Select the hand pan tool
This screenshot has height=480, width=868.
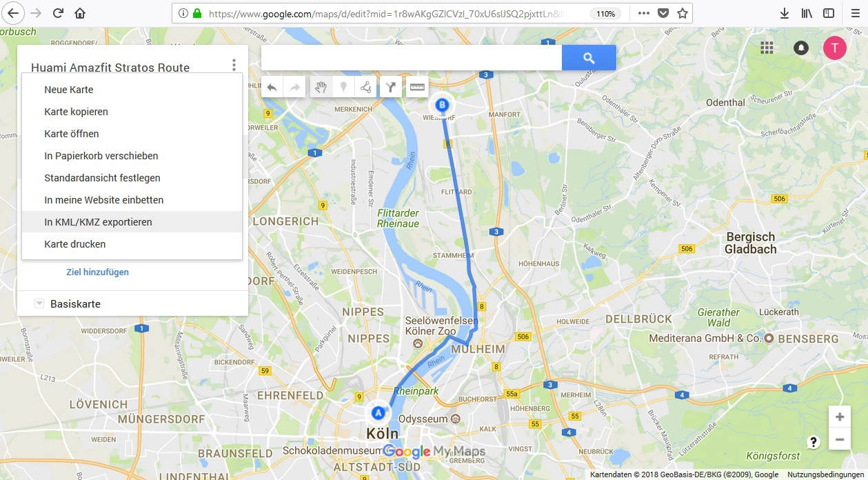point(321,87)
